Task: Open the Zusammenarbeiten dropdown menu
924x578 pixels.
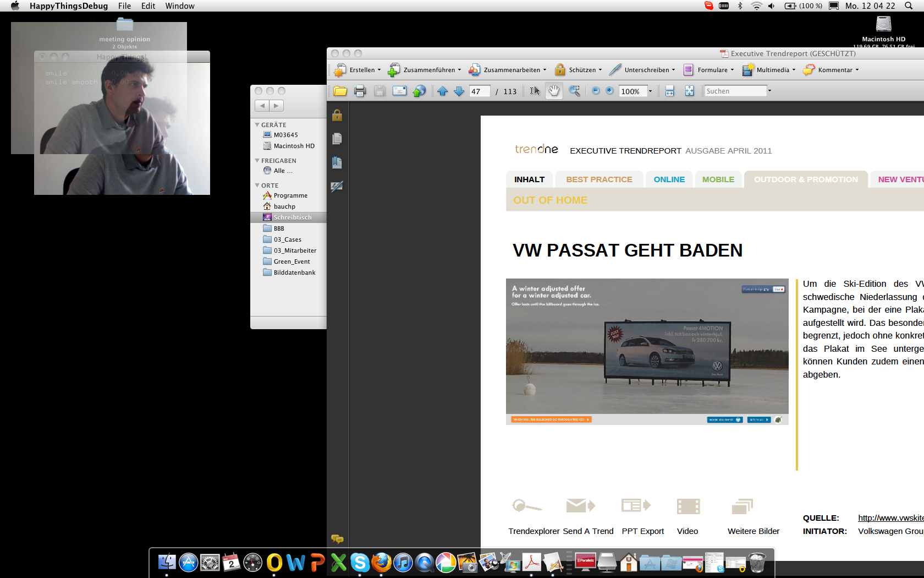Action: (508, 70)
